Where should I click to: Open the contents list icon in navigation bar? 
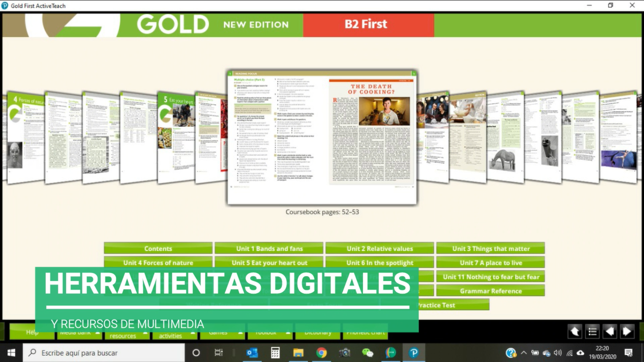(x=593, y=331)
